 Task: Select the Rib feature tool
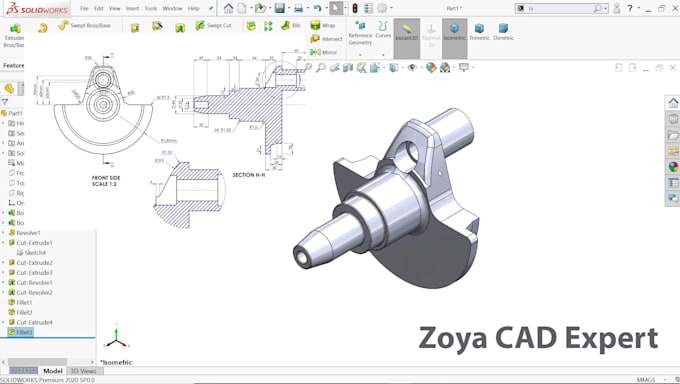click(x=291, y=26)
